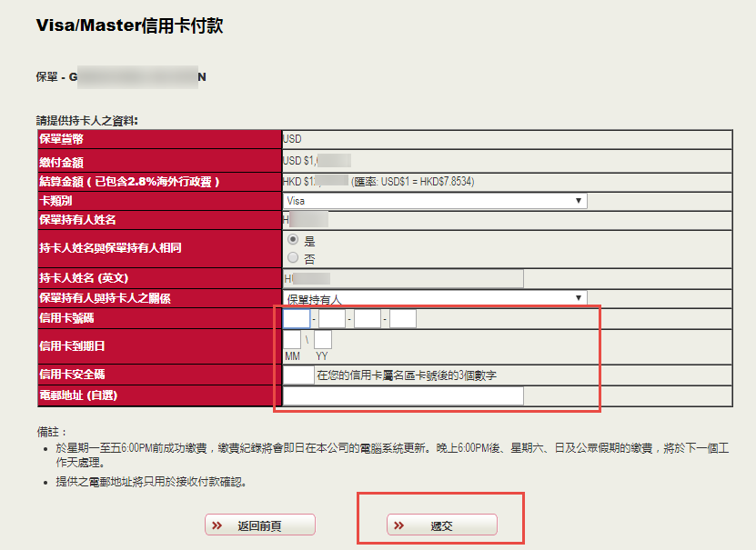Click the YY expiry year field

click(x=323, y=340)
